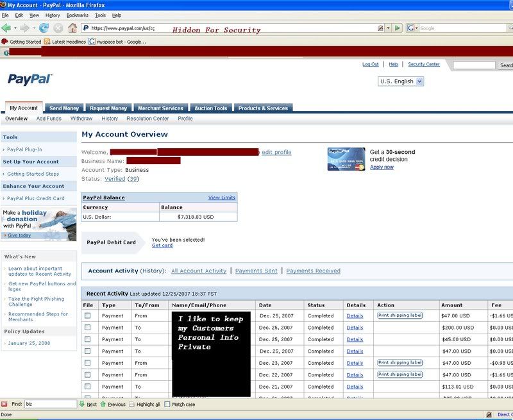Click Apply now for credit card

382,167
